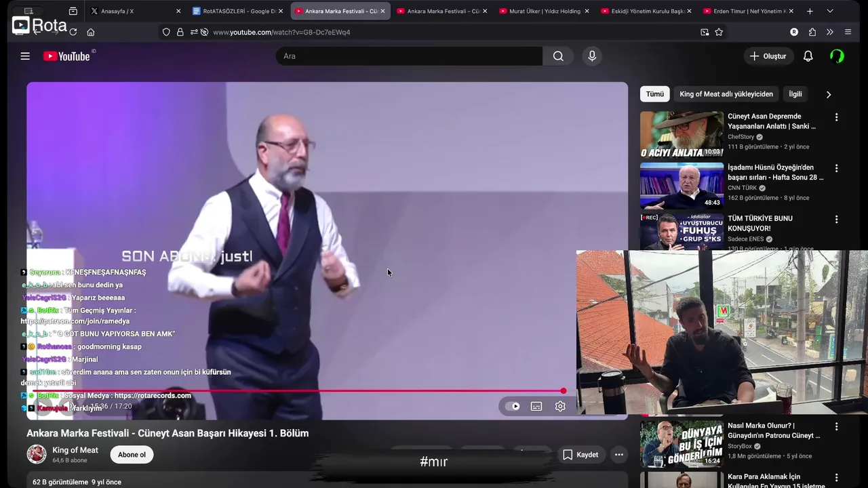Toggle the autoplay switch in player

tap(513, 406)
